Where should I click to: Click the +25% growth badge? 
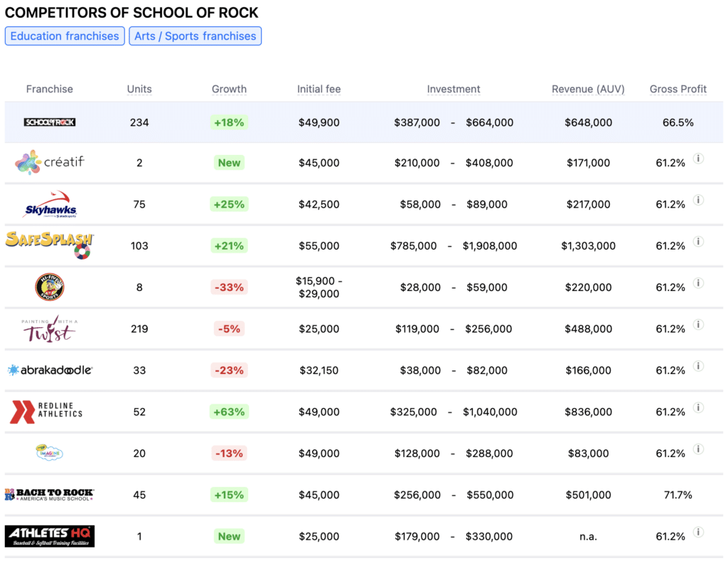click(230, 204)
